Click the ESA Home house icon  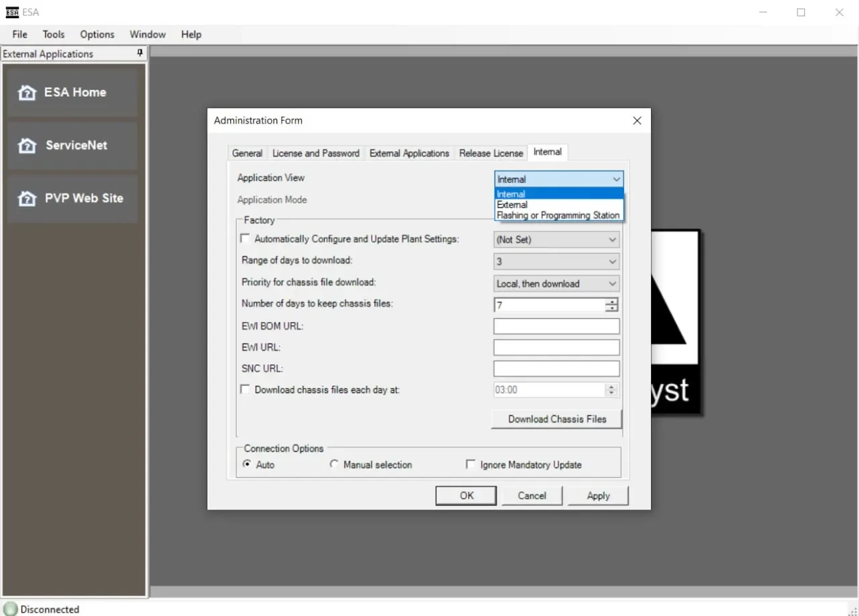click(x=27, y=93)
